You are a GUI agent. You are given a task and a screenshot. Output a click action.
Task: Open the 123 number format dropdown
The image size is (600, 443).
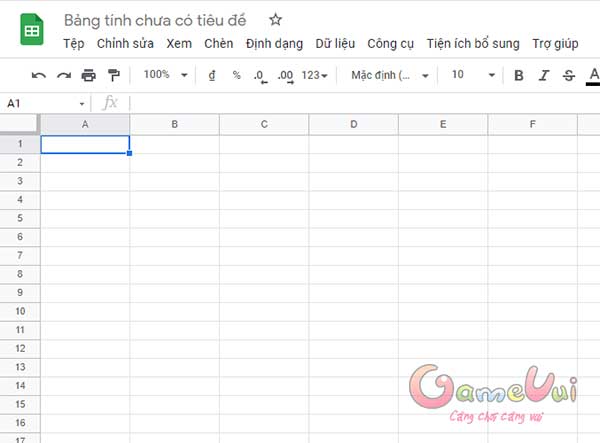[x=314, y=75]
